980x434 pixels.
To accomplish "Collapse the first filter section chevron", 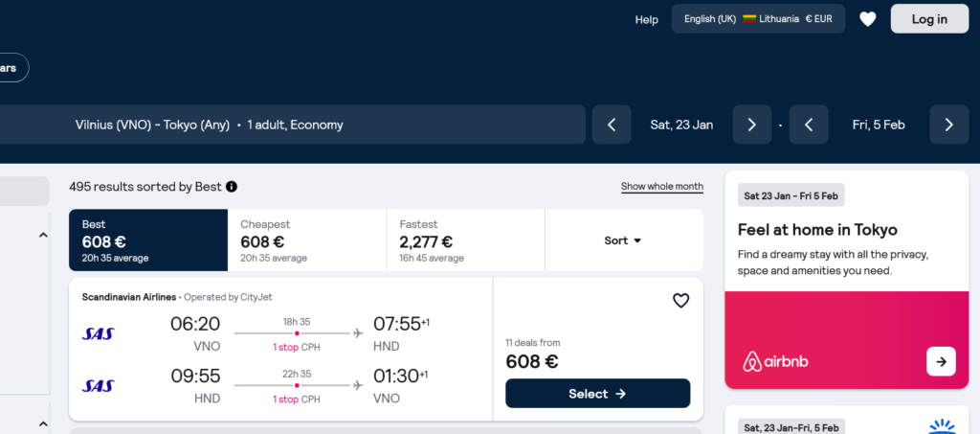I will click(43, 235).
